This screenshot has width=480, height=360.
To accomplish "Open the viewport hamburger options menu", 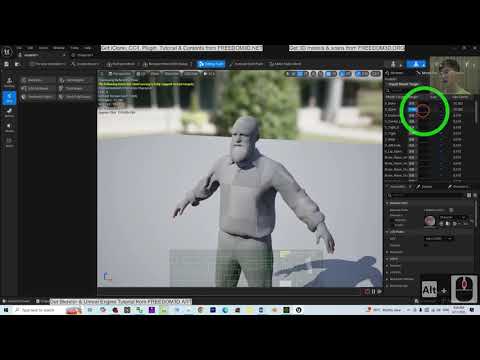I will pyautogui.click(x=102, y=74).
